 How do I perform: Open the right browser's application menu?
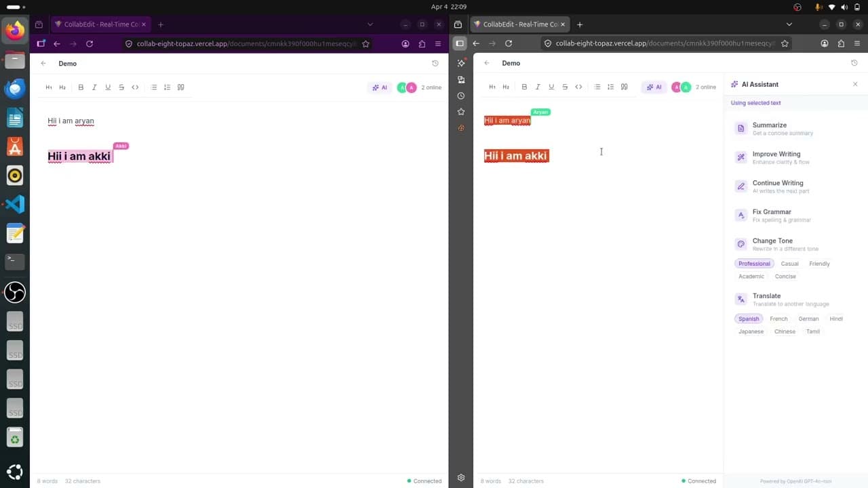click(857, 43)
